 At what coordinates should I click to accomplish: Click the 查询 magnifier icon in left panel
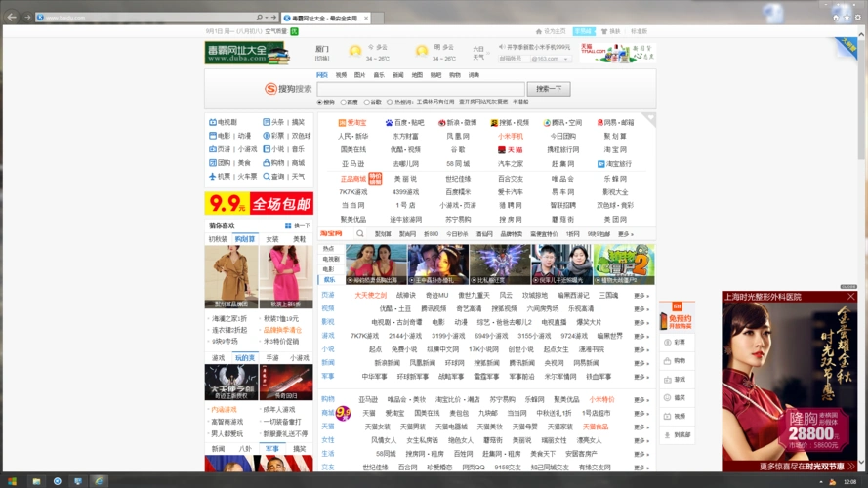point(267,177)
